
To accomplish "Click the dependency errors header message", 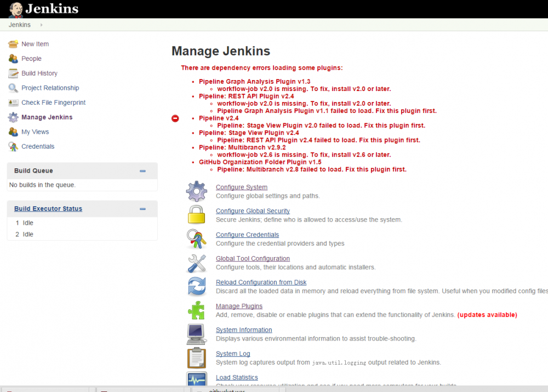I will 262,68.
